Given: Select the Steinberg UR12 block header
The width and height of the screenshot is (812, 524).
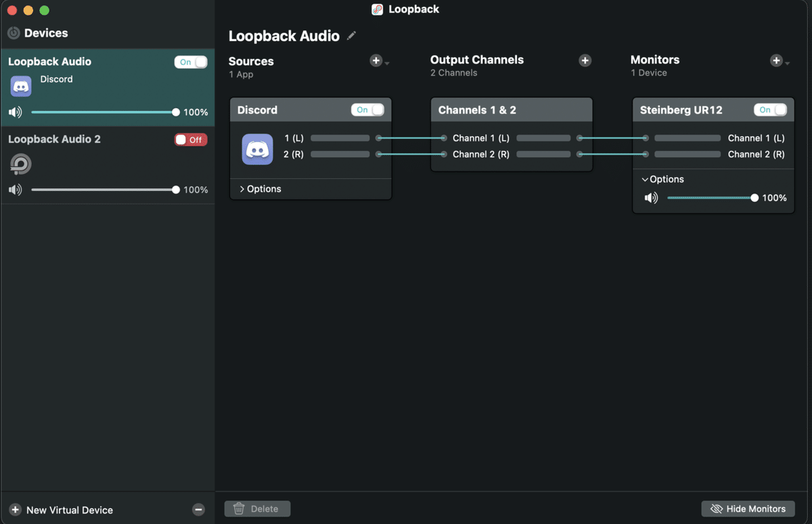Looking at the screenshot, I should [x=713, y=110].
